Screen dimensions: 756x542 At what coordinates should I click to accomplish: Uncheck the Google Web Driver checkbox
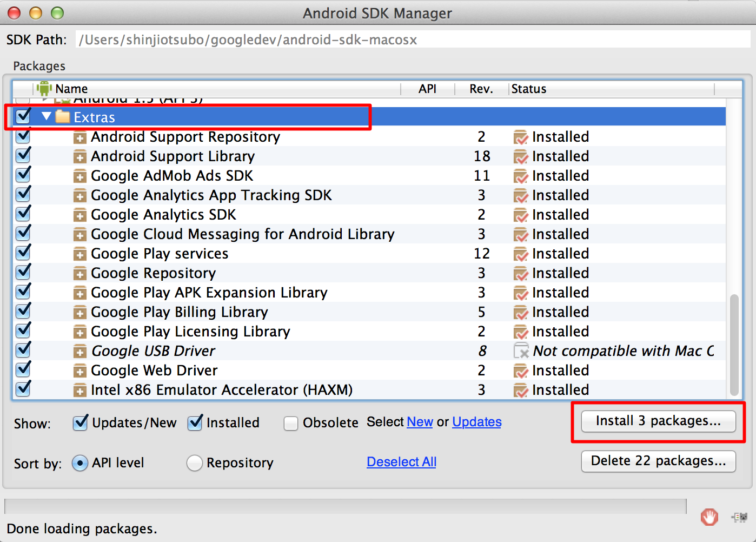tap(23, 370)
